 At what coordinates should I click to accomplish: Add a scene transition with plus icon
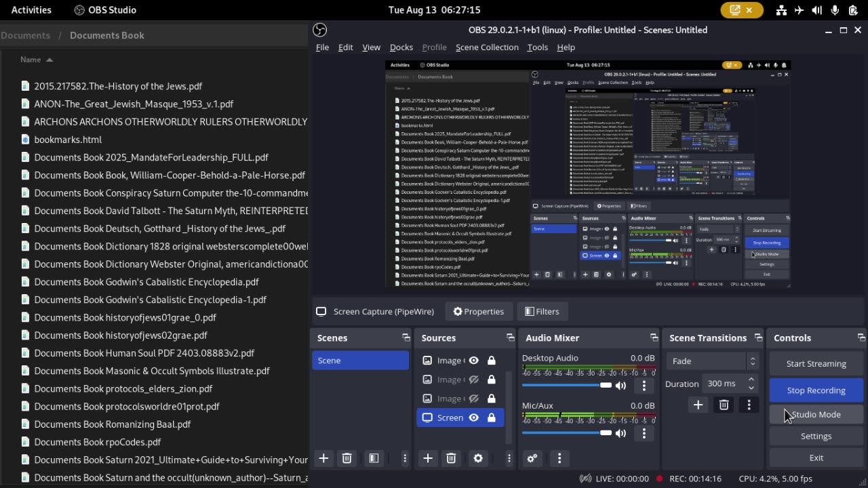coord(698,405)
